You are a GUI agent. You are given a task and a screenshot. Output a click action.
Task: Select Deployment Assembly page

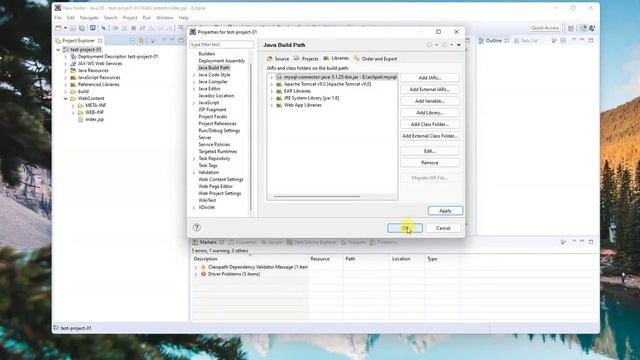click(x=222, y=61)
